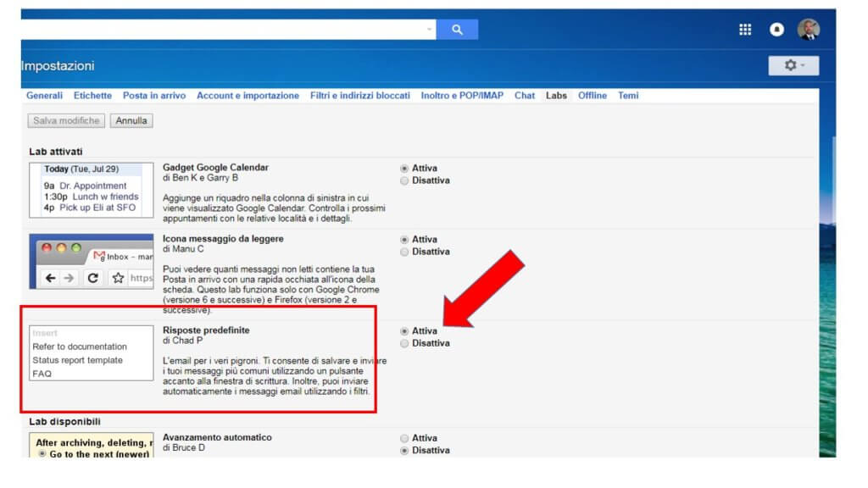Viewport: 868px width, 488px height.
Task: Select Attiva for Risposte predefinite
Action: pos(404,331)
